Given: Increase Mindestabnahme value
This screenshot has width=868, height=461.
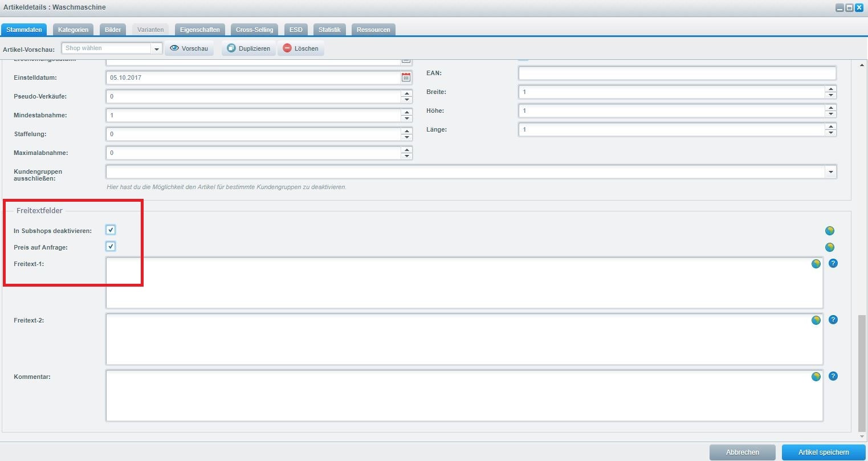Looking at the screenshot, I should pyautogui.click(x=406, y=112).
